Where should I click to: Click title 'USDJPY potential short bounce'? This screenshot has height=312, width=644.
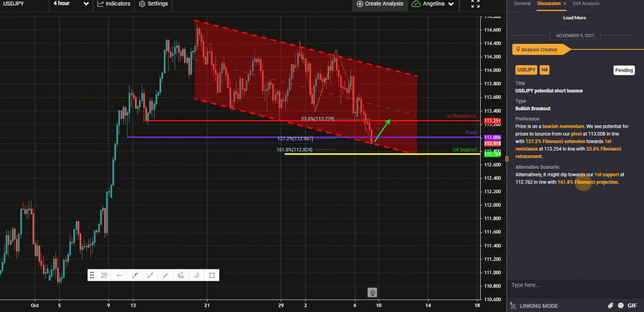(x=549, y=91)
